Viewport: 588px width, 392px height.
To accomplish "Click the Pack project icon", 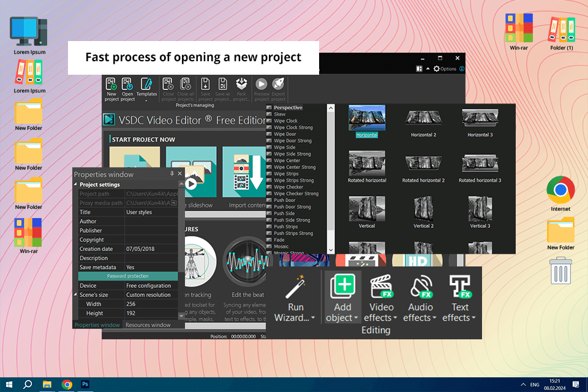I will (241, 84).
